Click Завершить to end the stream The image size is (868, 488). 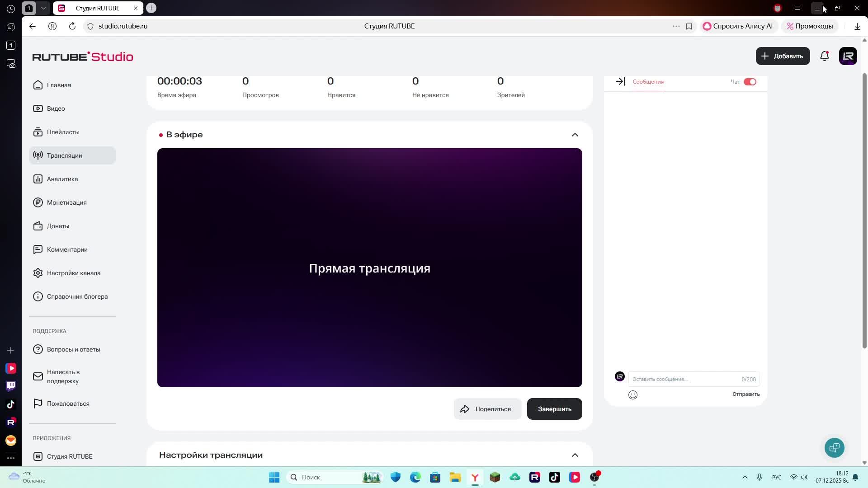click(x=554, y=408)
